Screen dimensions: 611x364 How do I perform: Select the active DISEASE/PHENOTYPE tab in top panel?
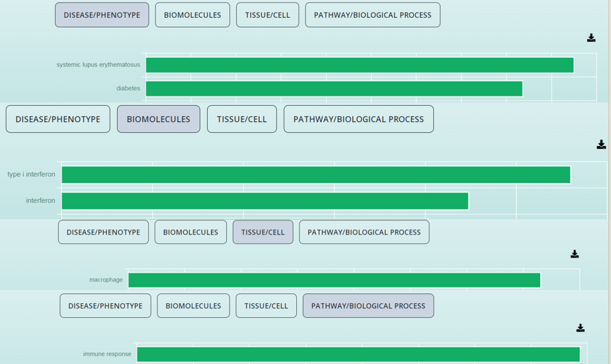click(x=102, y=15)
